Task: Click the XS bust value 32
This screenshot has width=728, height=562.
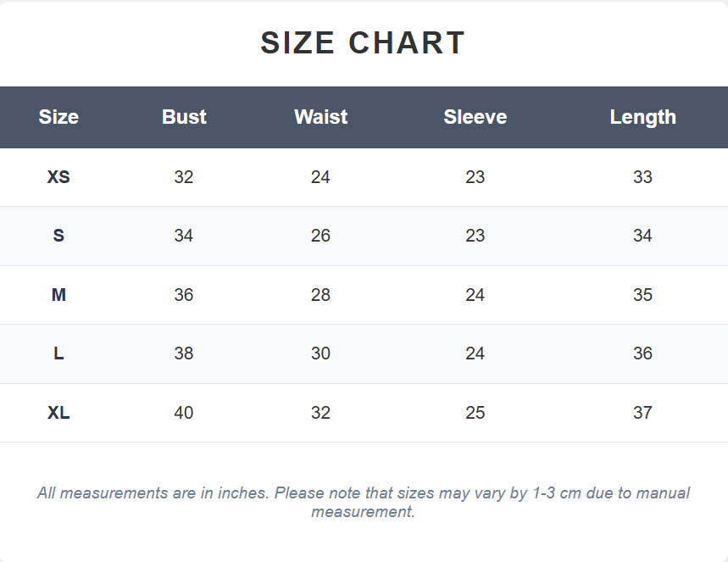Action: 184,177
